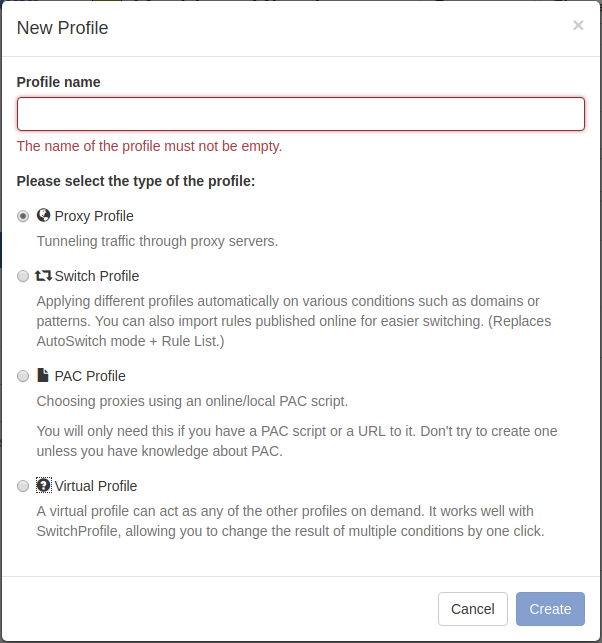Click the retweet arrows icon for Switch Profile
Viewport: 602px width, 643px height.
43,275
